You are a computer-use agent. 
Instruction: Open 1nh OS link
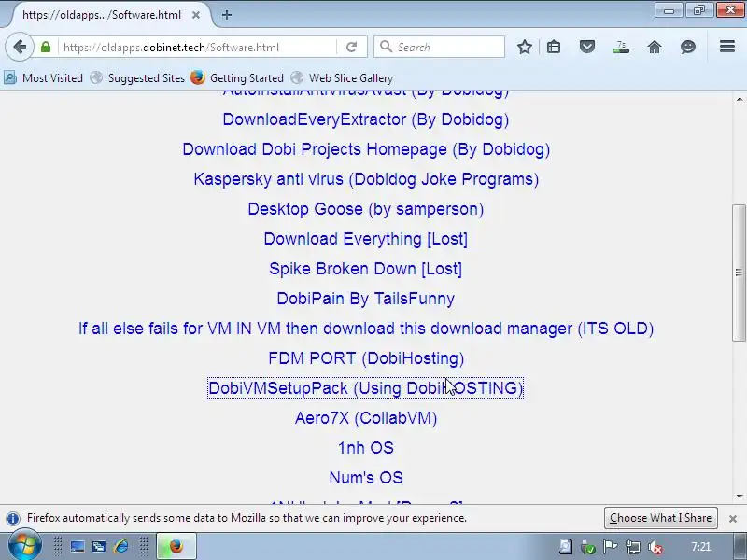(x=366, y=448)
